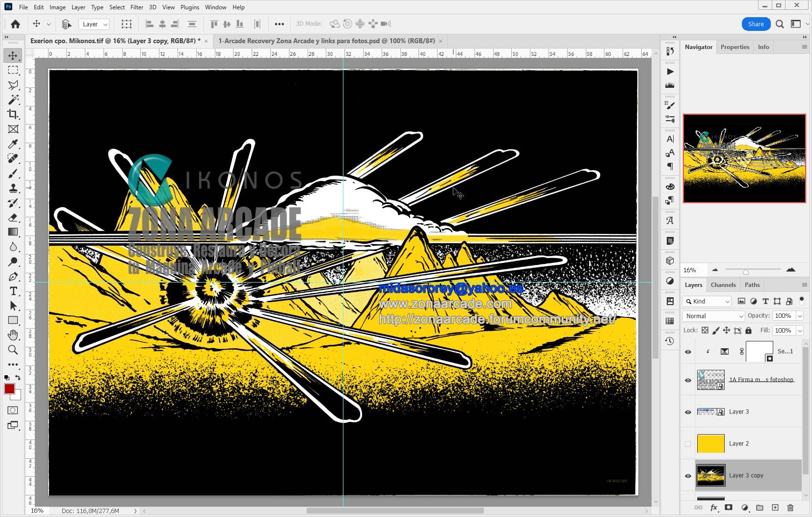Viewport: 812px width, 517px height.
Task: Switch to the Channels tab
Action: click(723, 285)
